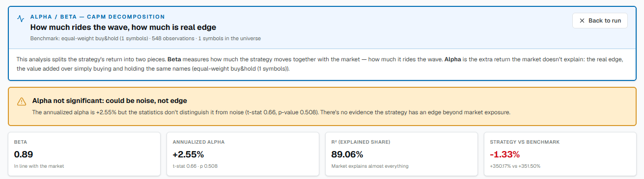
Task: Click the warning text mentioning t-stat 0.66
Action: tap(271, 112)
